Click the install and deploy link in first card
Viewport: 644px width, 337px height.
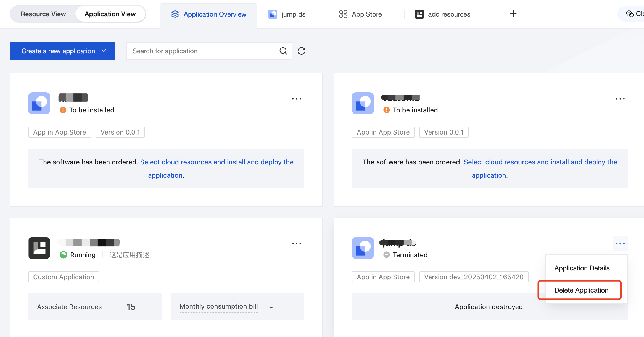217,162
